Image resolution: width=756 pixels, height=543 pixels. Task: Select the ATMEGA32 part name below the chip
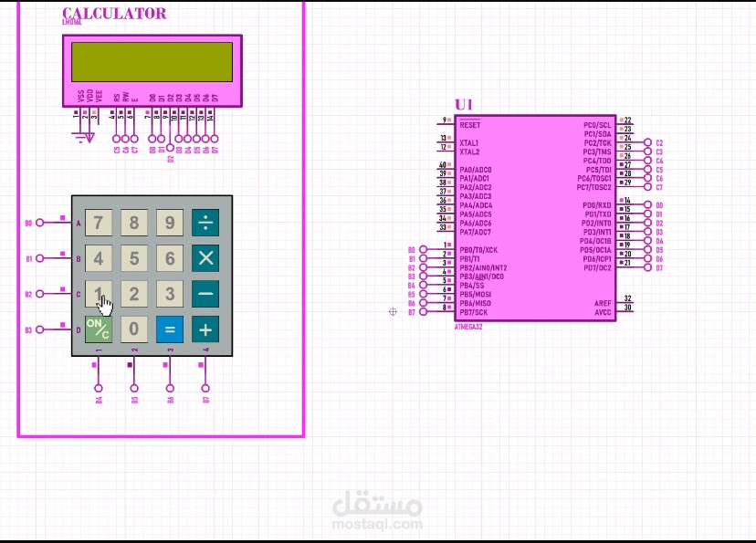point(468,327)
